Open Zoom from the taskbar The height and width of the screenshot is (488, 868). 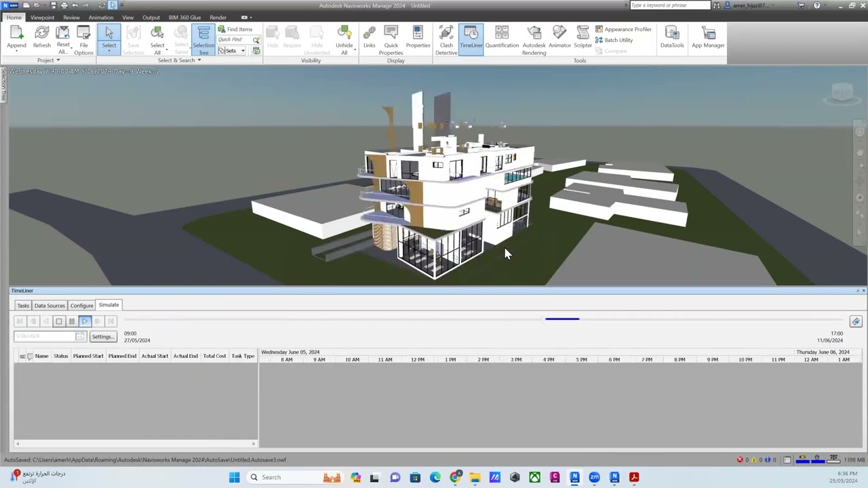pos(594,477)
